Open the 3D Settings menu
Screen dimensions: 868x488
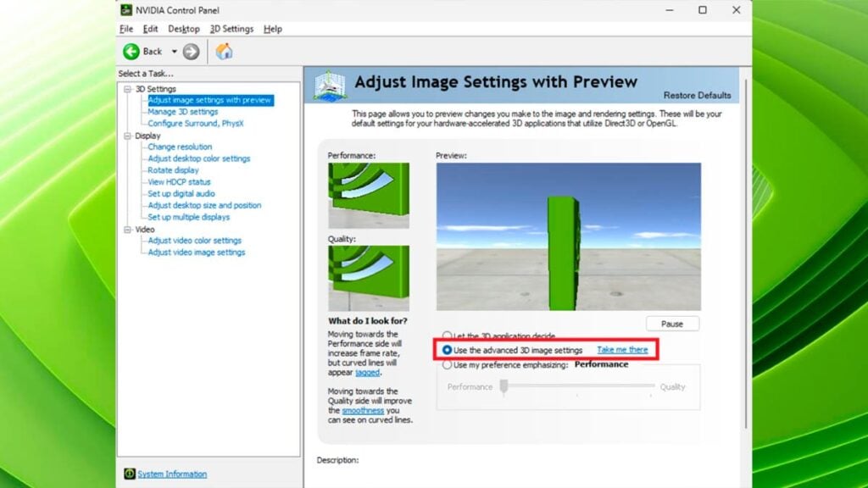[231, 29]
